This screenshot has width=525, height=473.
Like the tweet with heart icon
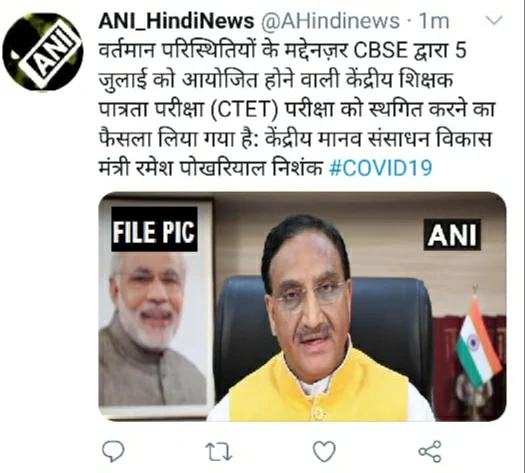(x=324, y=451)
